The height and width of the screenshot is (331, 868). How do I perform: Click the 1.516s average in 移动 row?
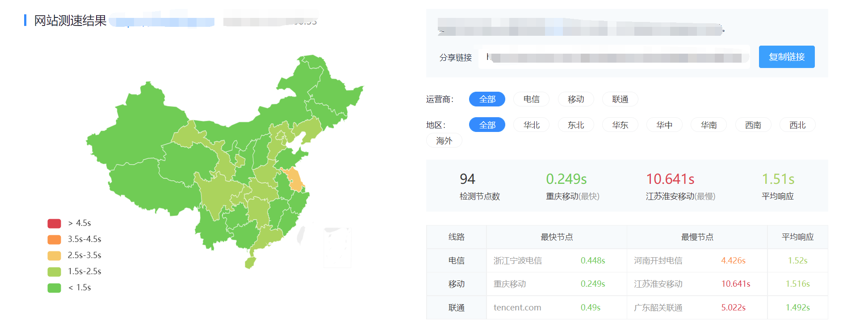(x=797, y=284)
